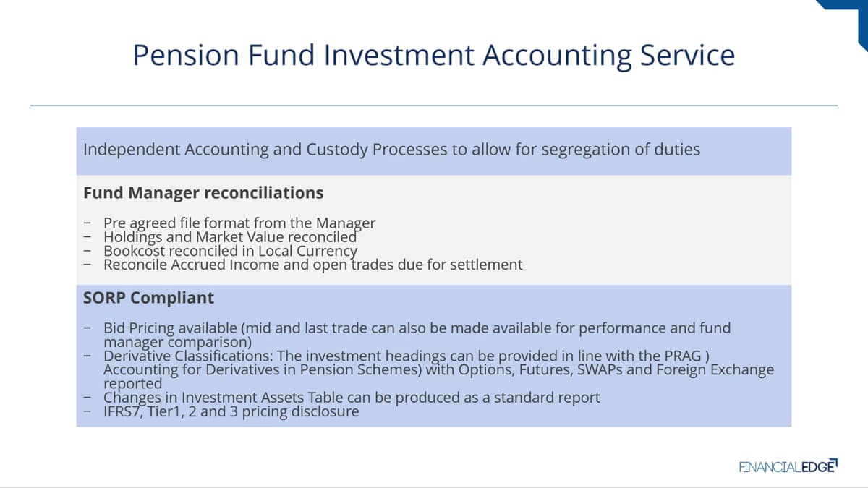Click the Independent Accounting and Custody Processes banner
Screen dimensions: 868x488
click(x=434, y=151)
